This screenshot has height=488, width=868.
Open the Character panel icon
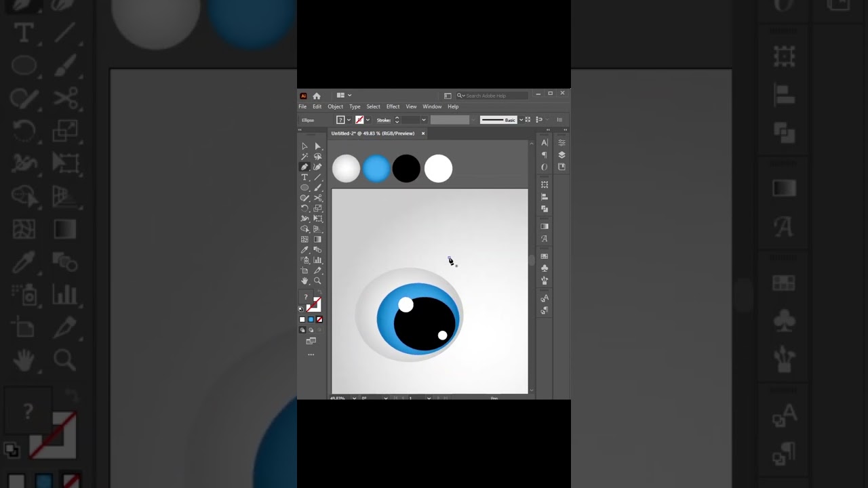point(545,142)
